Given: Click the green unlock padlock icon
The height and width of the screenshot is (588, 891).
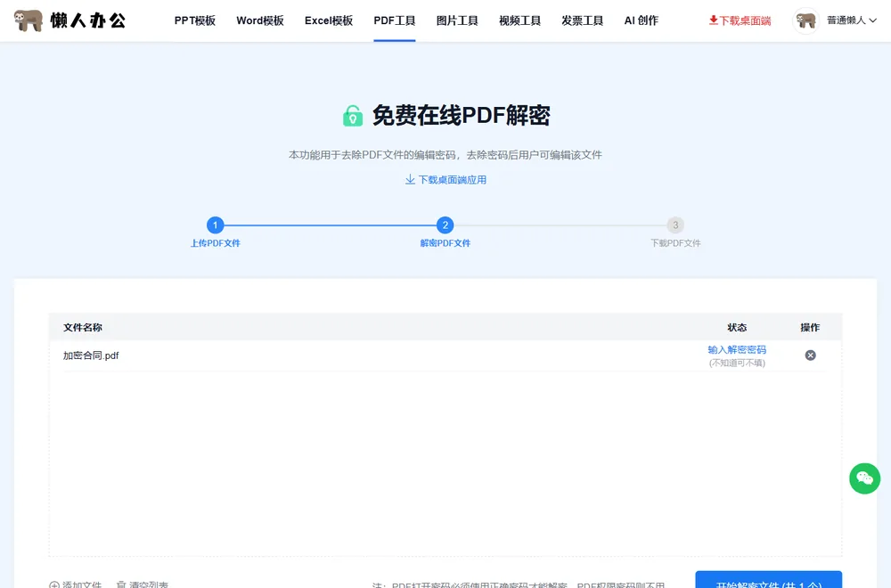Looking at the screenshot, I should [353, 116].
